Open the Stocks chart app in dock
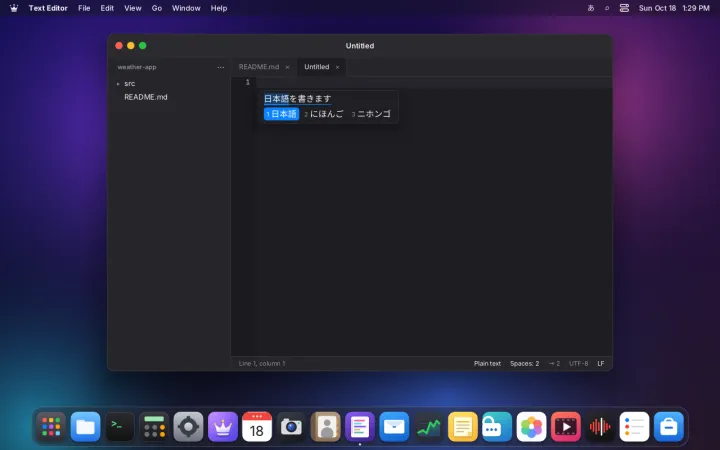The image size is (720, 450). 428,427
